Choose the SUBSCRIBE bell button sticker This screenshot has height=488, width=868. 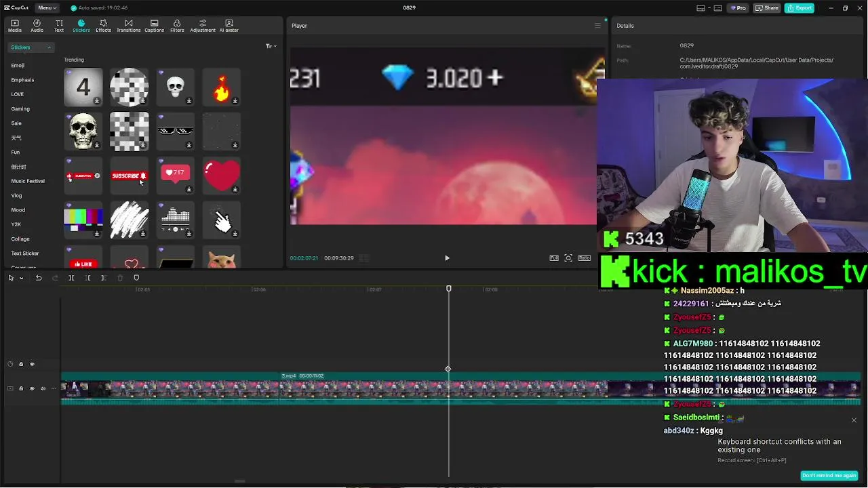click(129, 176)
